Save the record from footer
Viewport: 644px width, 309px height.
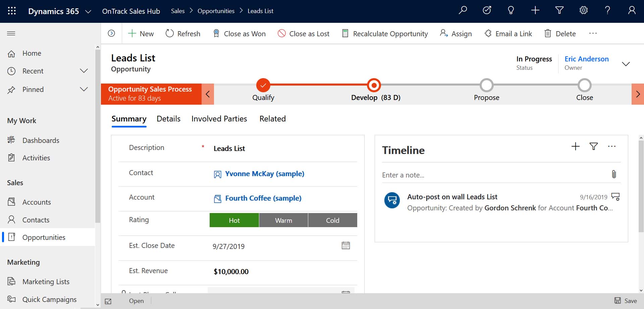pyautogui.click(x=626, y=301)
